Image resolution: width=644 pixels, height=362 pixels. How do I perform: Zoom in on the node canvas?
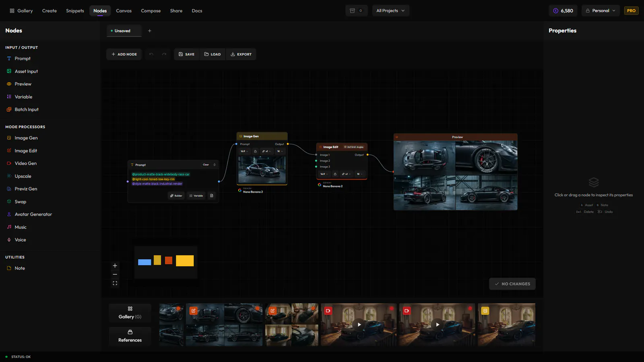[115, 266]
